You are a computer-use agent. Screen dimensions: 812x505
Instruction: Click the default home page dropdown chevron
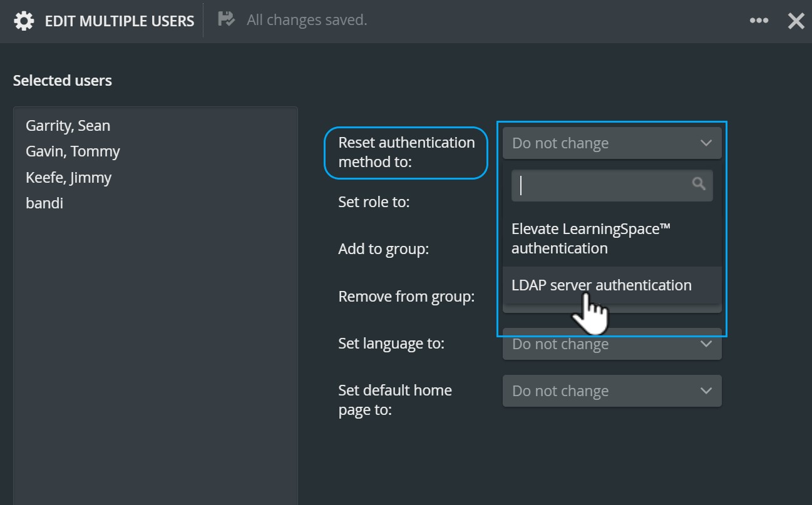point(706,390)
